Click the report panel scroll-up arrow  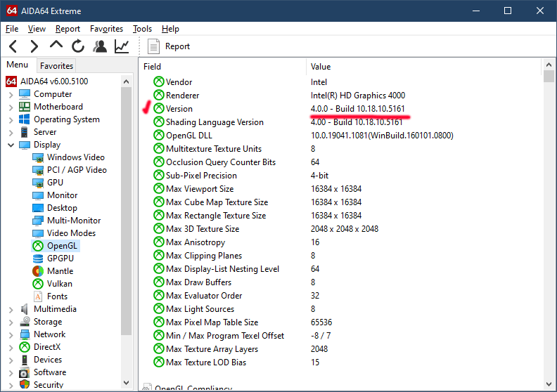[x=549, y=65]
